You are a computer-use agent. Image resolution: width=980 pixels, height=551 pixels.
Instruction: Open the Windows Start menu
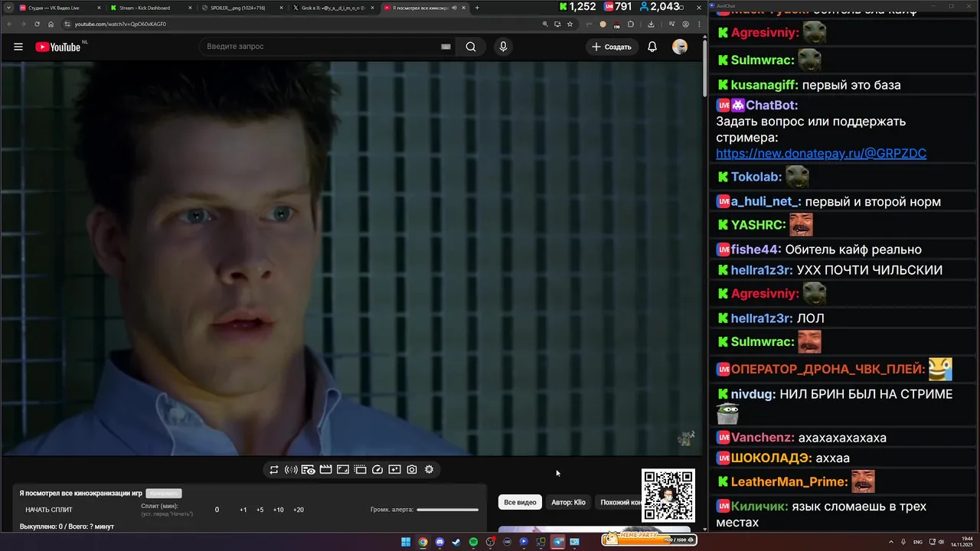(406, 542)
